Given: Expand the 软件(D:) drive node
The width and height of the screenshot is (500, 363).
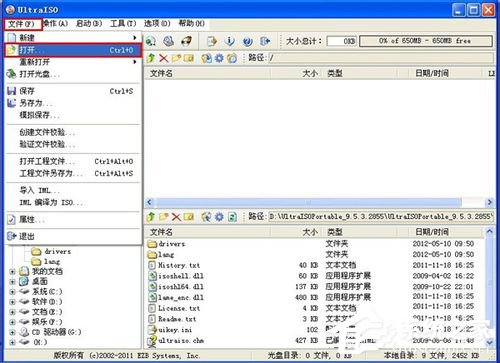Looking at the screenshot, I should click(x=13, y=302).
